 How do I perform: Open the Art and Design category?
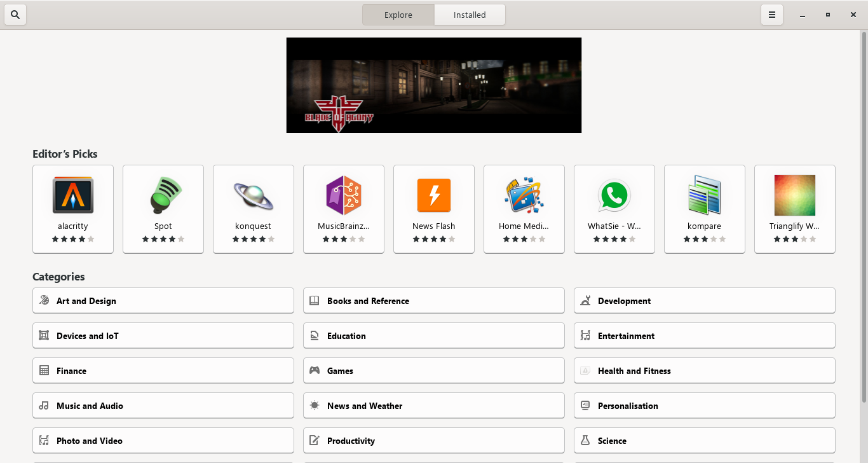[163, 301]
